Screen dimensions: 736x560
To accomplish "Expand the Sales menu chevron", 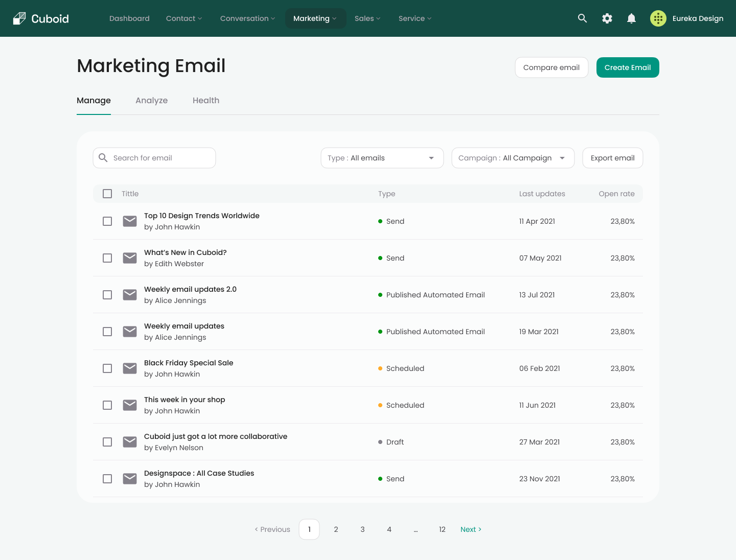I will (378, 18).
